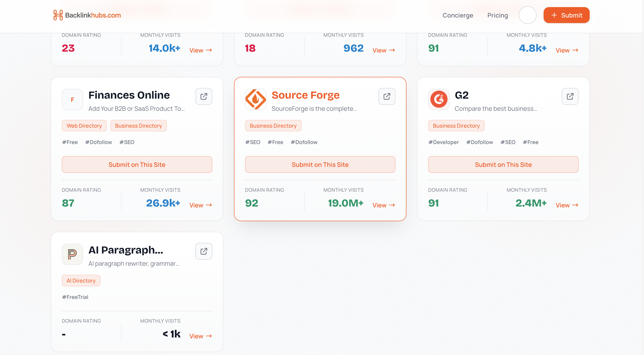The width and height of the screenshot is (644, 355).
Task: Open the Pricing menu item
Action: click(x=498, y=15)
